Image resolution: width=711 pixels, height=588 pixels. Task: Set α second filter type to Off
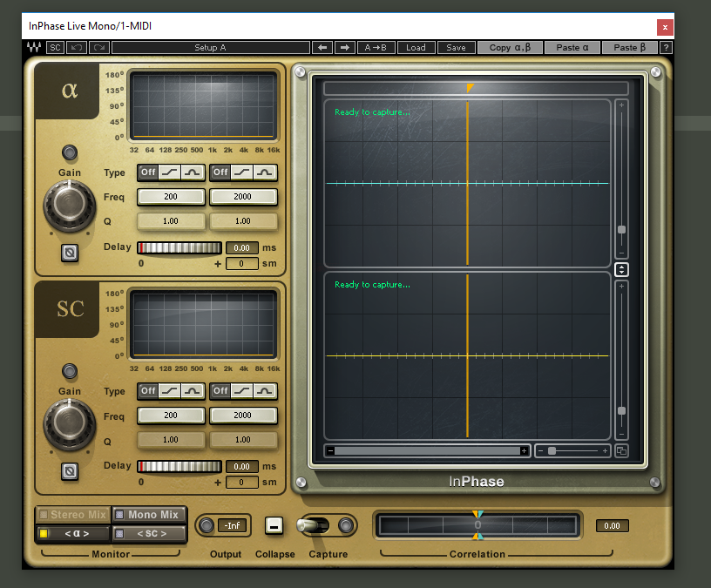pyautogui.click(x=220, y=172)
